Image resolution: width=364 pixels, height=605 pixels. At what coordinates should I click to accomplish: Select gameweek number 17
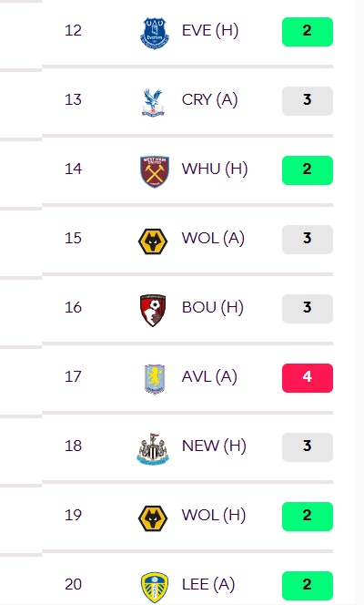point(73,376)
